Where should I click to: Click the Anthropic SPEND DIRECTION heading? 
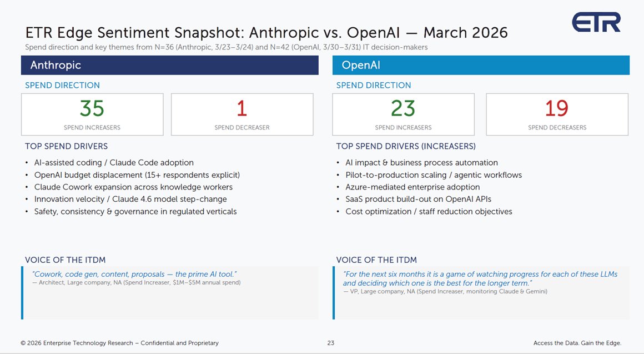pyautogui.click(x=62, y=85)
